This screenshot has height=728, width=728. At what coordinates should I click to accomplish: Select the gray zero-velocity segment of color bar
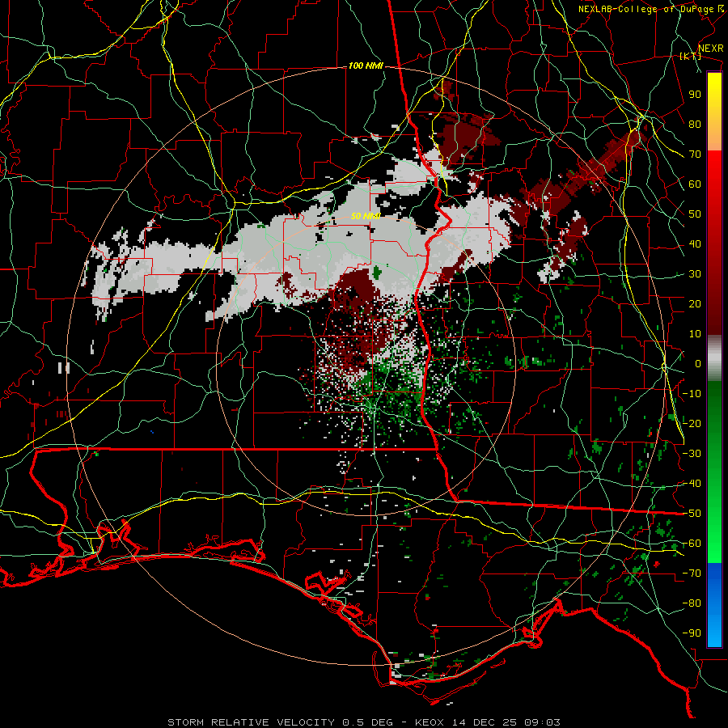pos(714,358)
